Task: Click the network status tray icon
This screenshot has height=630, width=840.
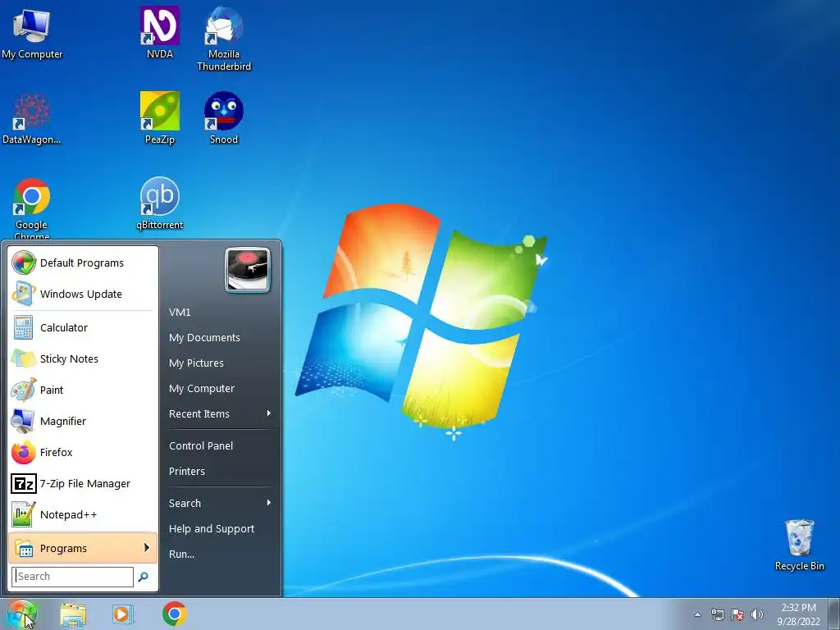Action: [717, 614]
